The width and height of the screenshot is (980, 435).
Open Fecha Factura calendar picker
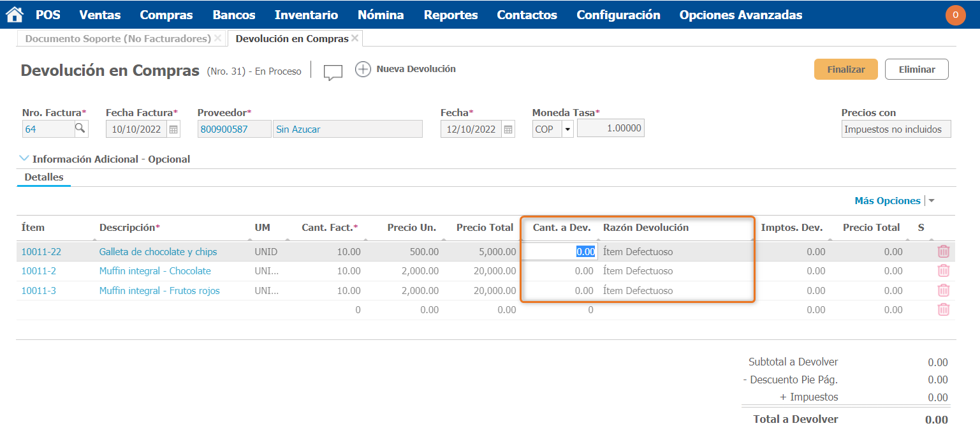pos(173,129)
